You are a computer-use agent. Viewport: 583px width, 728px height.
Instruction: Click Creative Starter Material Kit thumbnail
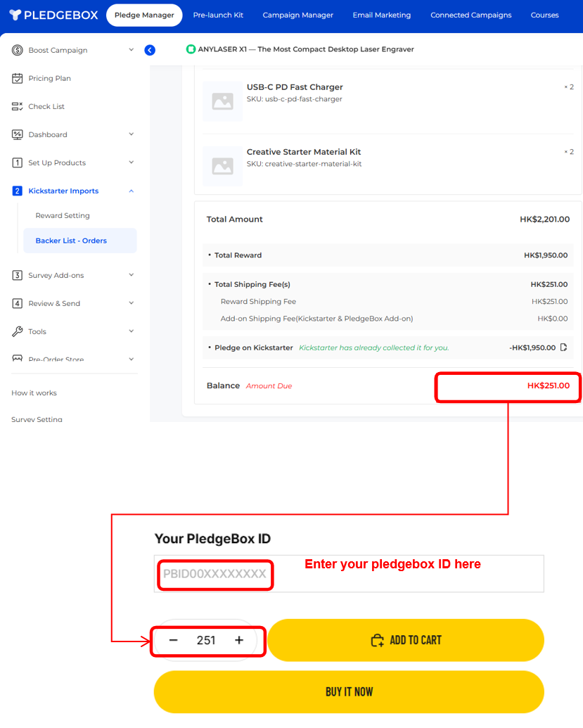coord(222,166)
